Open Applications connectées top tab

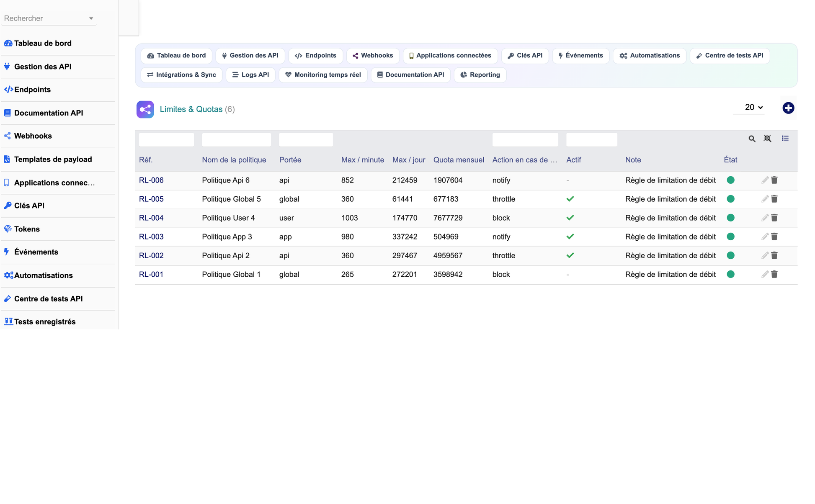(450, 56)
